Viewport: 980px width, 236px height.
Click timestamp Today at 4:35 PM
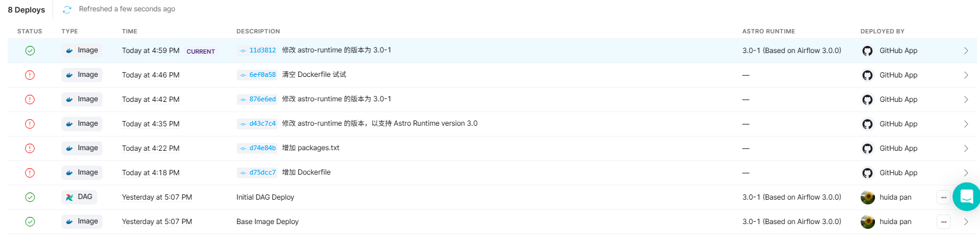[150, 124]
